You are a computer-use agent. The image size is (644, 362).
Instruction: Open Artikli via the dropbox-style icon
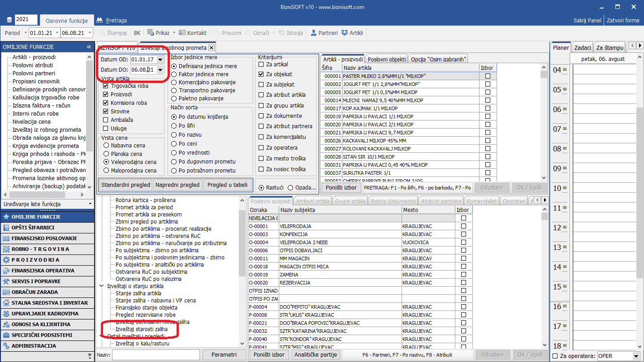(345, 33)
